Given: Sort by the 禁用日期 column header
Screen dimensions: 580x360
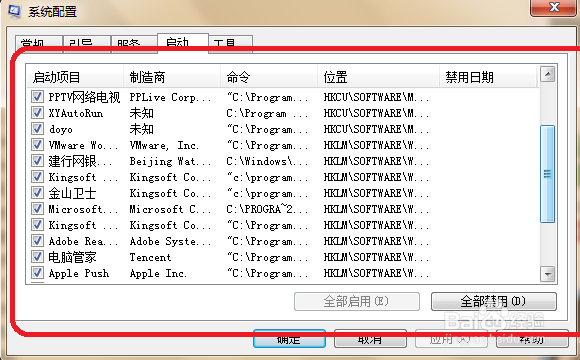Looking at the screenshot, I should click(488, 77).
